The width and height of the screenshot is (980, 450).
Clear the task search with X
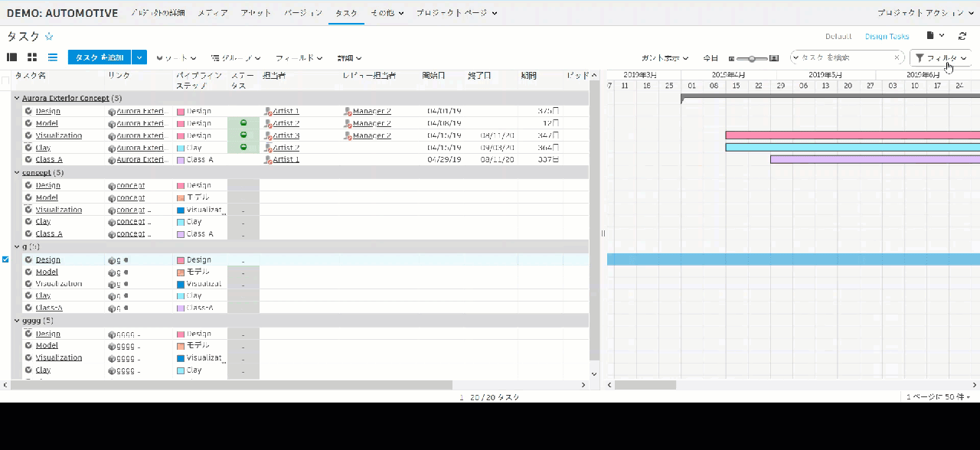[x=897, y=57]
